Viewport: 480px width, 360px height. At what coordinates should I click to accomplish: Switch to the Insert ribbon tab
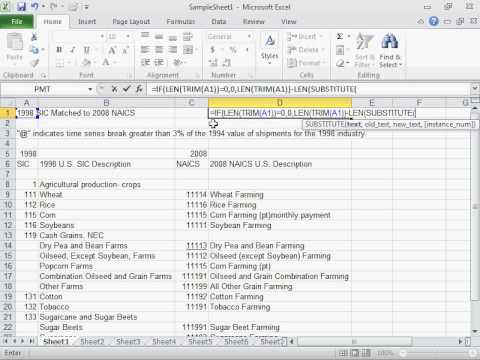87,22
